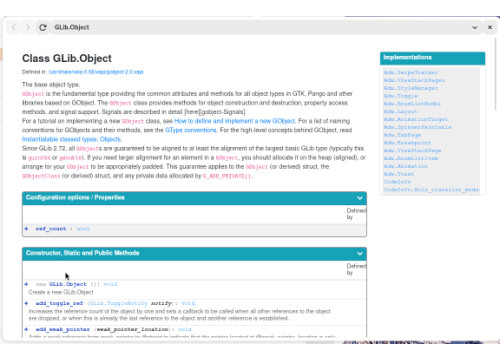500x360 pixels.
Task: Open the add_weak_pointer method link
Action: [x=63, y=329]
